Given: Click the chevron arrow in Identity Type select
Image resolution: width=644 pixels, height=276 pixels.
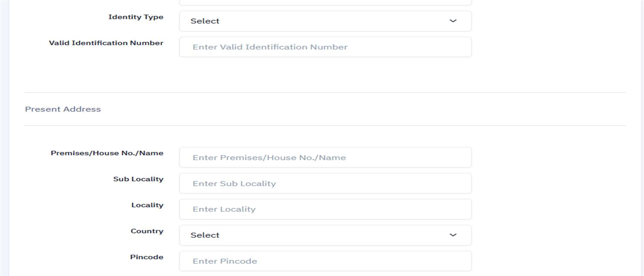Looking at the screenshot, I should pos(453,21).
